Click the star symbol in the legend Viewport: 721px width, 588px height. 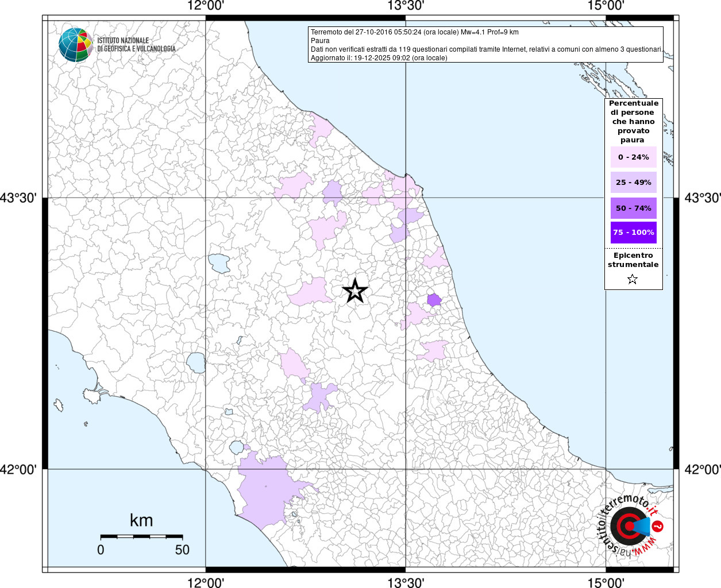pyautogui.click(x=633, y=280)
